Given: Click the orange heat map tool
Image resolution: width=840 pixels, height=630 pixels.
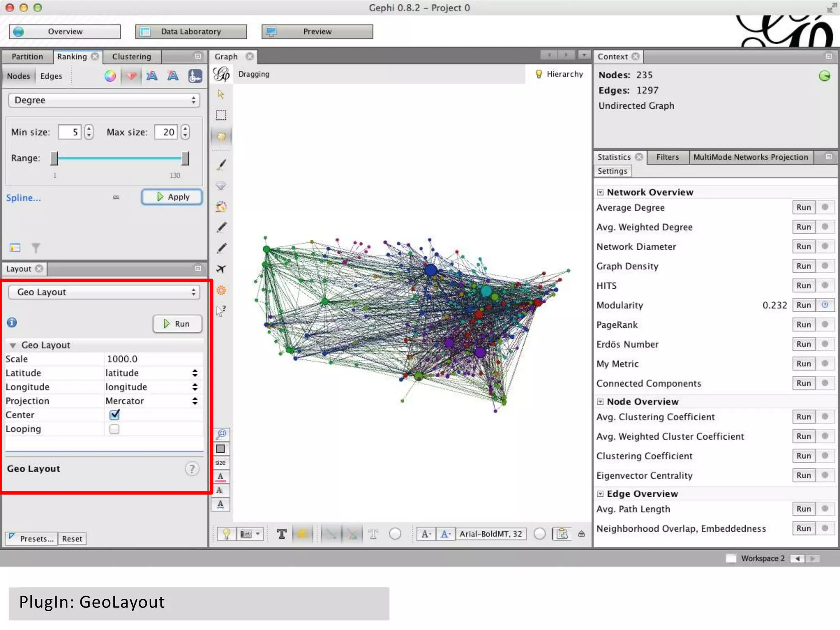Looking at the screenshot, I should click(221, 290).
